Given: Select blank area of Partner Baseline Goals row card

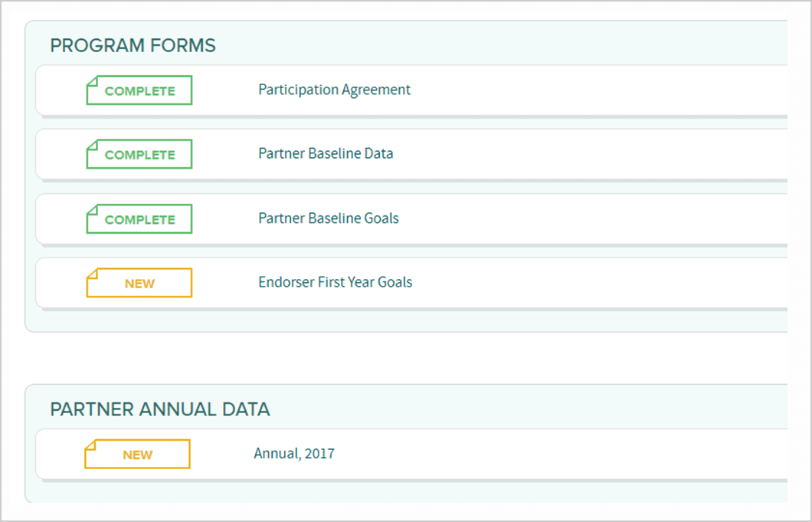Looking at the screenshot, I should 595,218.
